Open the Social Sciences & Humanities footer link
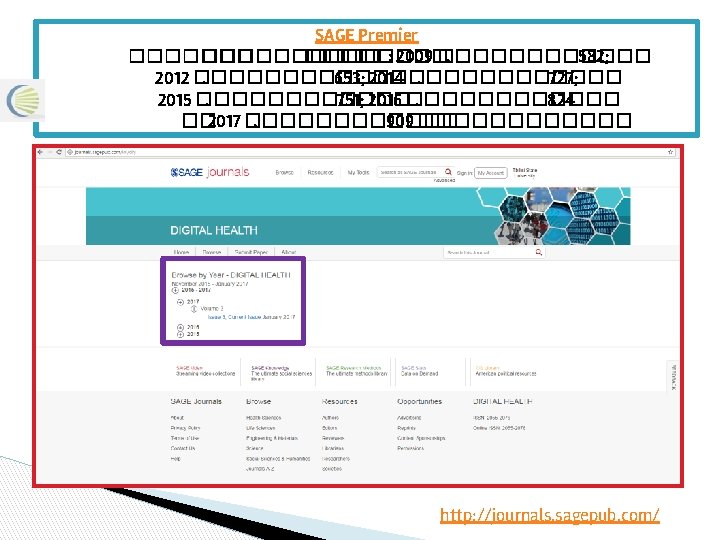 (278, 459)
